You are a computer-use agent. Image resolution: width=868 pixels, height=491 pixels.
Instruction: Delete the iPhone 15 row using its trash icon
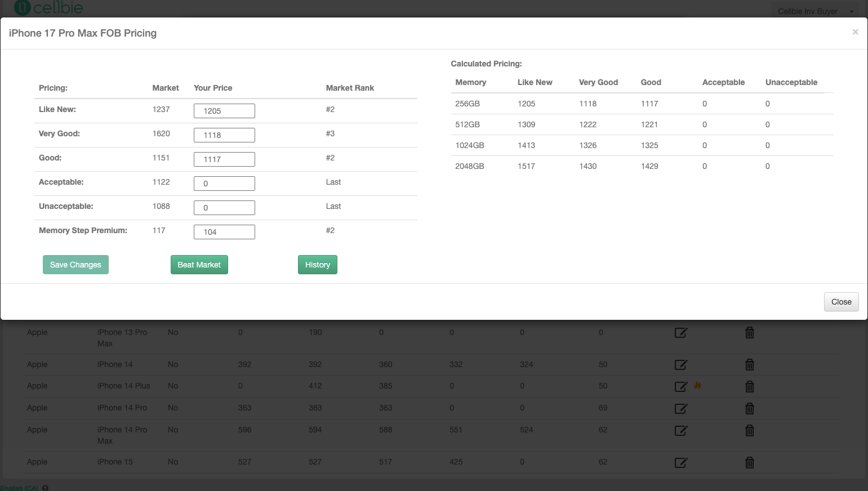coord(750,462)
